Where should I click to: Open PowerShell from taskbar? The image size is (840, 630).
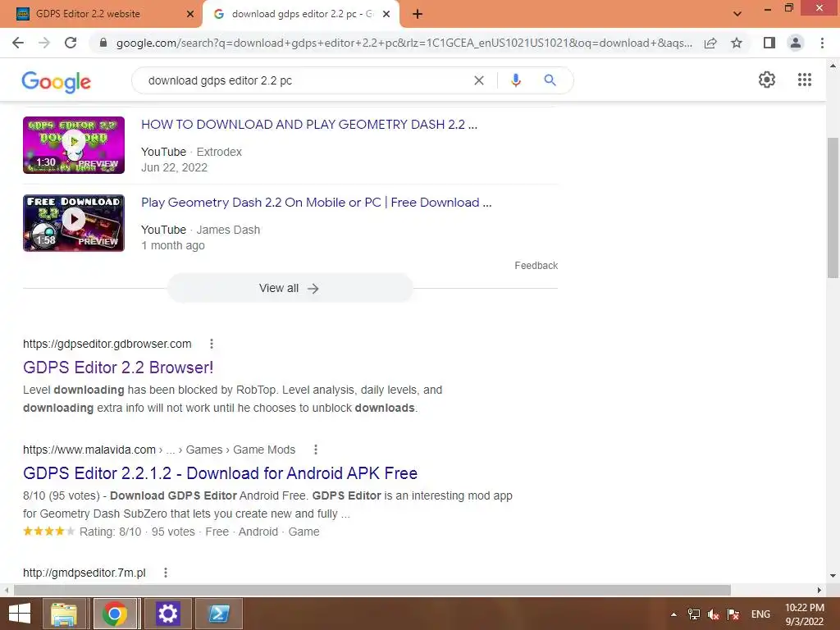(219, 614)
